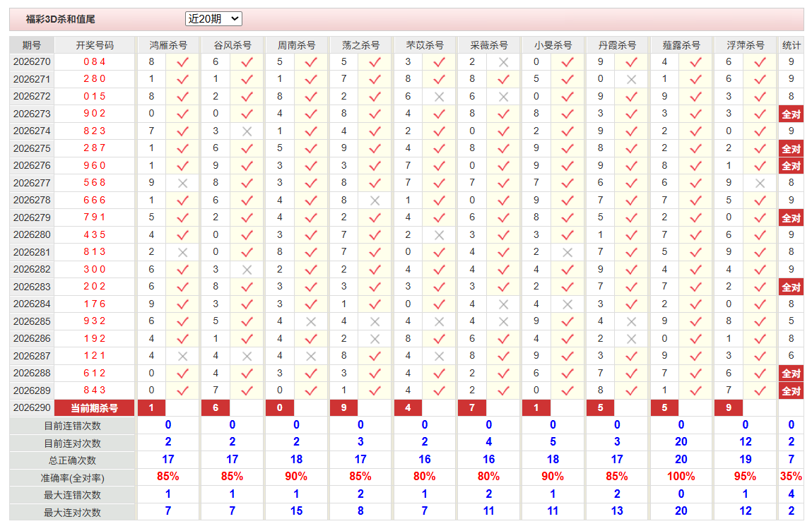
Task: Click period number 2026290
Action: coord(32,408)
